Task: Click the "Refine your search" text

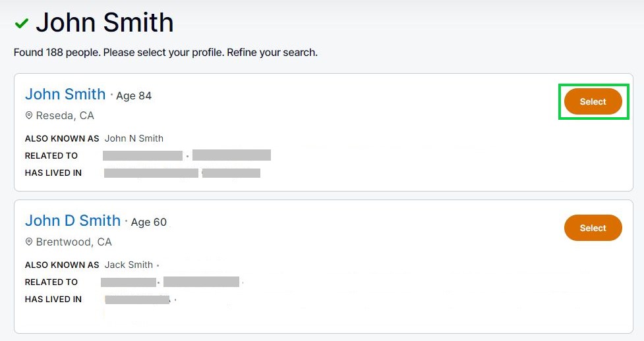Action: pos(272,52)
